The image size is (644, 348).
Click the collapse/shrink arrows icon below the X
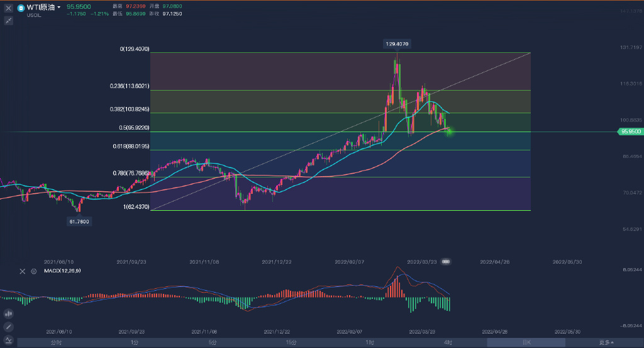point(8,20)
